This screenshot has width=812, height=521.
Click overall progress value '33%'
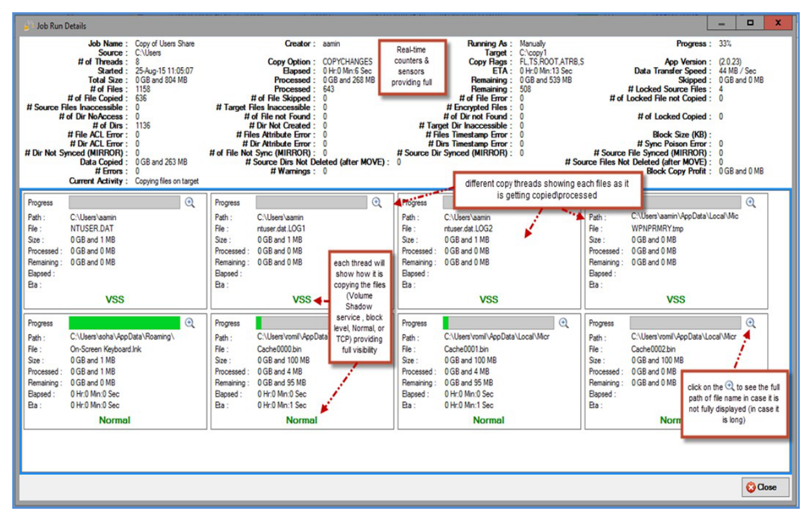tap(725, 44)
